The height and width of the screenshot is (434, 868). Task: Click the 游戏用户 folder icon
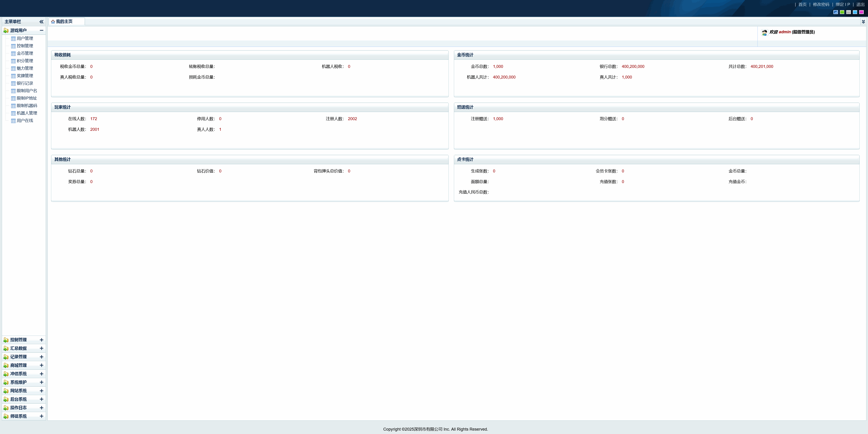pyautogui.click(x=6, y=31)
